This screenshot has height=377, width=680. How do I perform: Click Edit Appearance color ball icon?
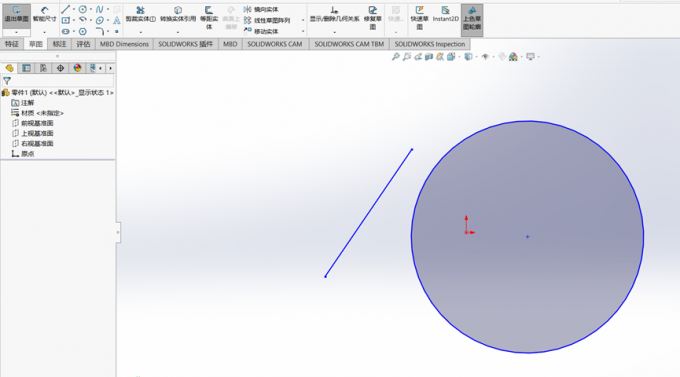click(x=513, y=57)
